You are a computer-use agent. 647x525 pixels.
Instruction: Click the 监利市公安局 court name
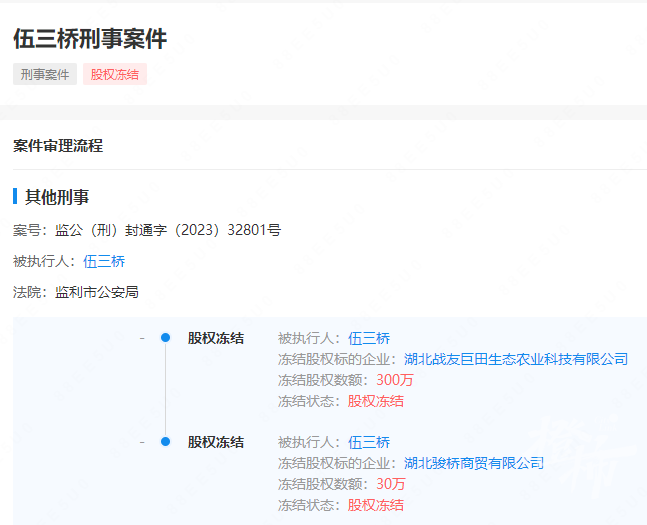tap(97, 292)
